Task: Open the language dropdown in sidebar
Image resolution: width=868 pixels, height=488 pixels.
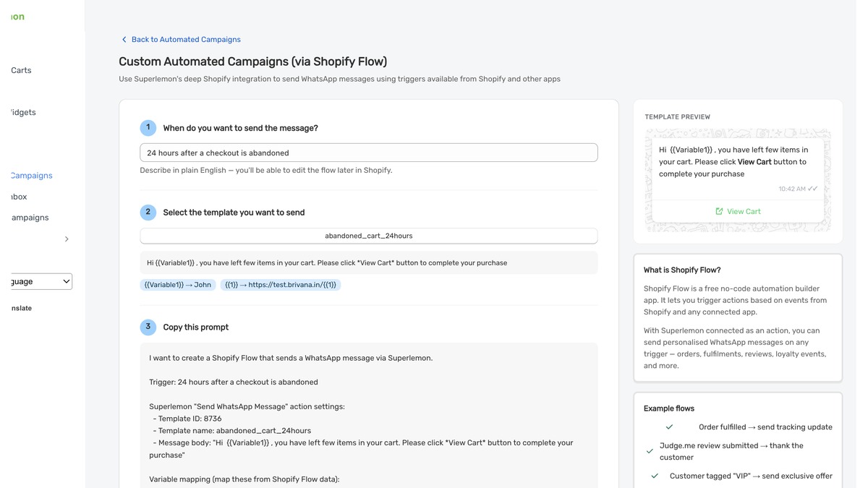Action: point(41,281)
